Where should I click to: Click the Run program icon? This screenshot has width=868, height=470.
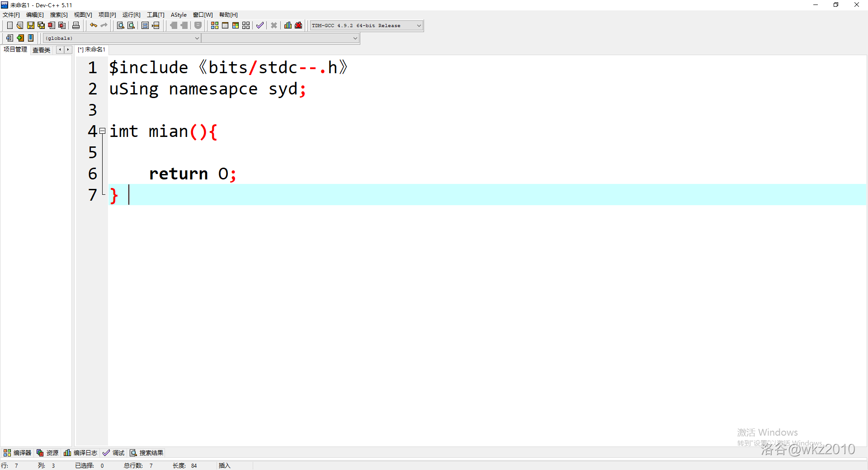(225, 26)
